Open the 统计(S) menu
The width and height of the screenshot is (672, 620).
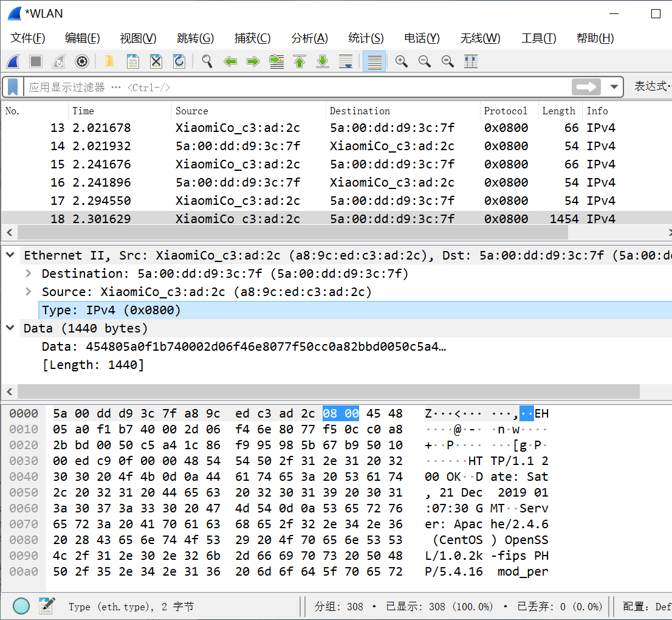(366, 38)
